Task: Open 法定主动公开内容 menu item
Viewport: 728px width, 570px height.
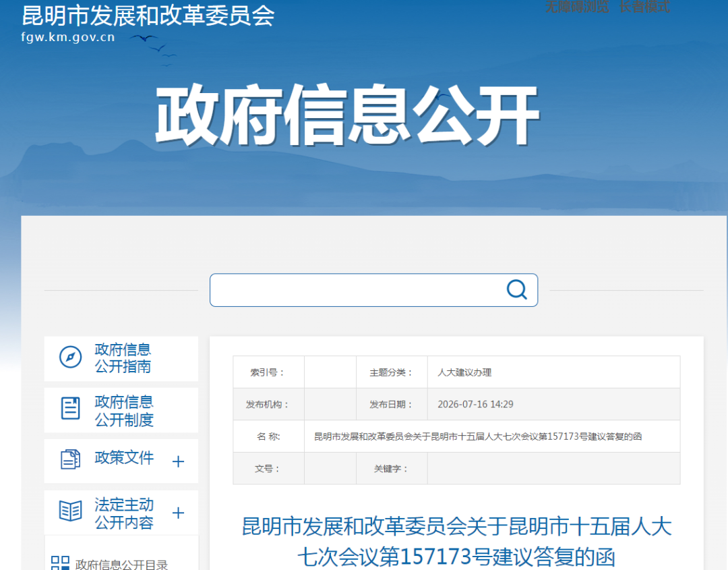Action: (121, 513)
